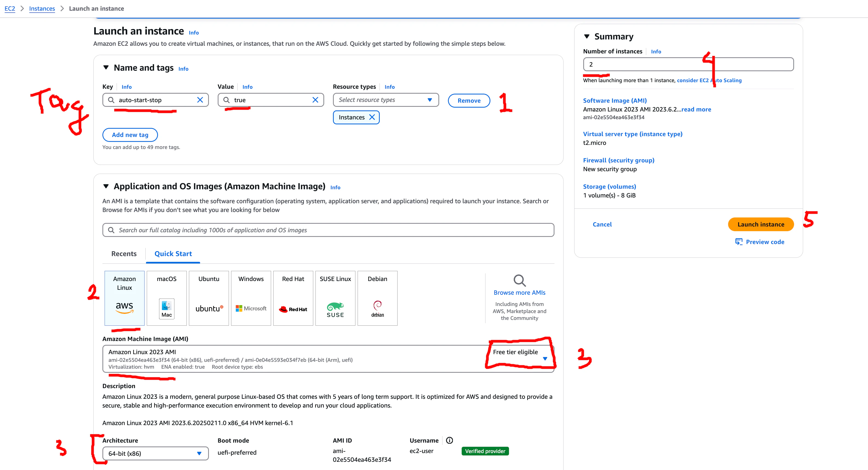
Task: Click the 'uefi-preferred' boot mode value
Action: 237,452
